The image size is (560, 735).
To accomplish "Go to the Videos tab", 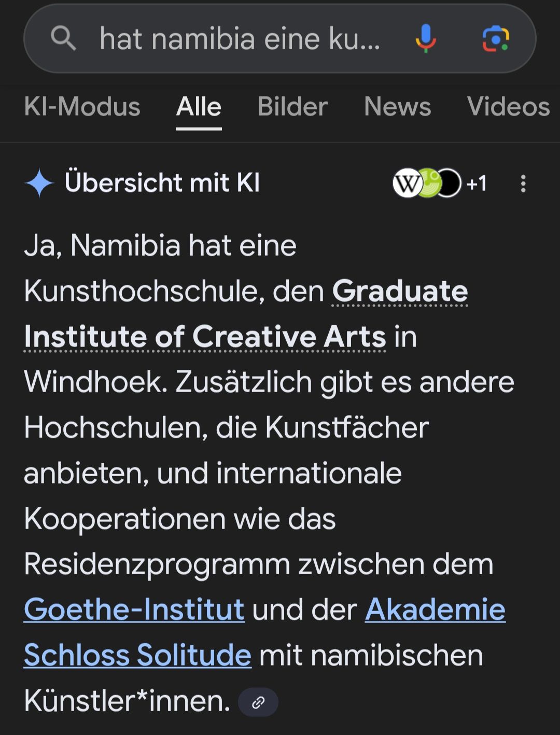I will [508, 107].
